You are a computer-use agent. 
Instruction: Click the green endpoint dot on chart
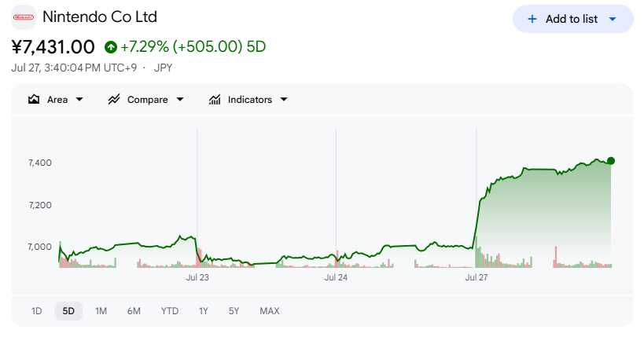click(611, 161)
